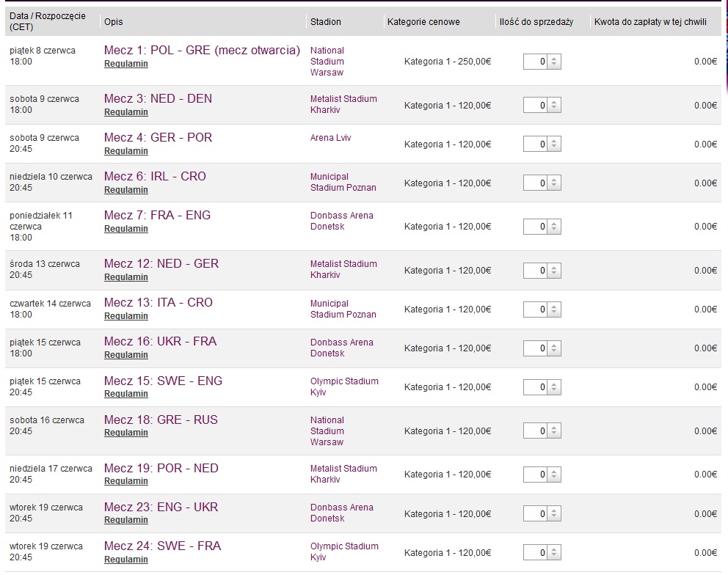Viewport: 728px width, 575px height.
Task: Open Regulamin under Mecz 23: ENG - UKR
Action: tap(126, 520)
